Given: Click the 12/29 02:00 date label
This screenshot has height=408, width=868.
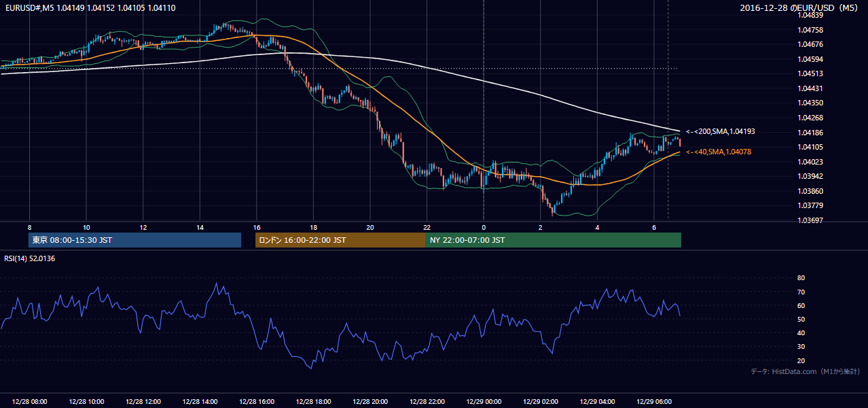Looking at the screenshot, I should (540, 402).
